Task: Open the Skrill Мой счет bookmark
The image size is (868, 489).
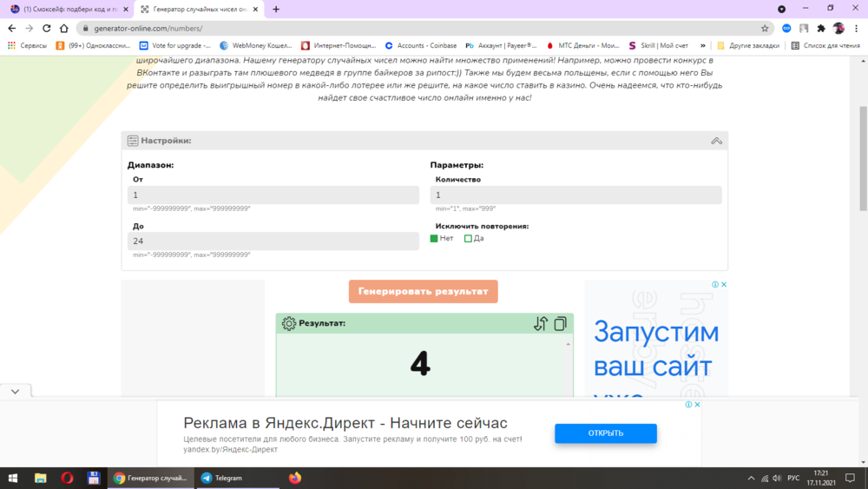Action: [x=659, y=45]
